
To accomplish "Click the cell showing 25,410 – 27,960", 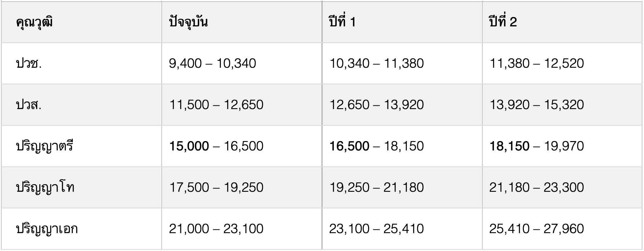I will click(536, 229).
